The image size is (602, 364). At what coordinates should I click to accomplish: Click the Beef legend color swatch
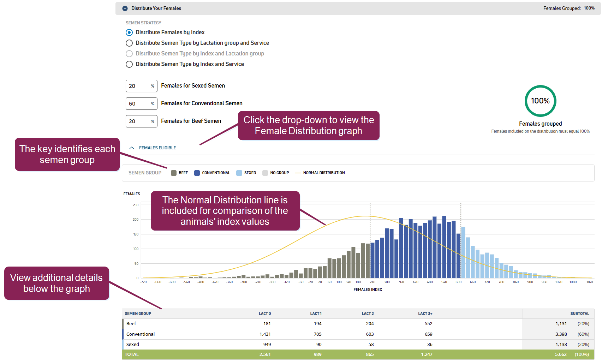point(174,173)
